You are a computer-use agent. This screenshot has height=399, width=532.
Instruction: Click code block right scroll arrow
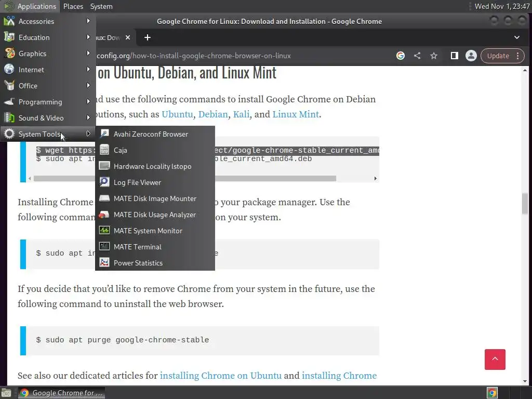tap(375, 179)
